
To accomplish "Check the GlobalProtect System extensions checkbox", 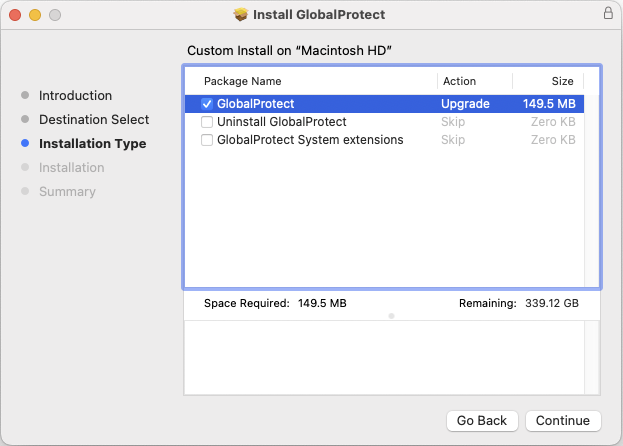I will pyautogui.click(x=207, y=140).
